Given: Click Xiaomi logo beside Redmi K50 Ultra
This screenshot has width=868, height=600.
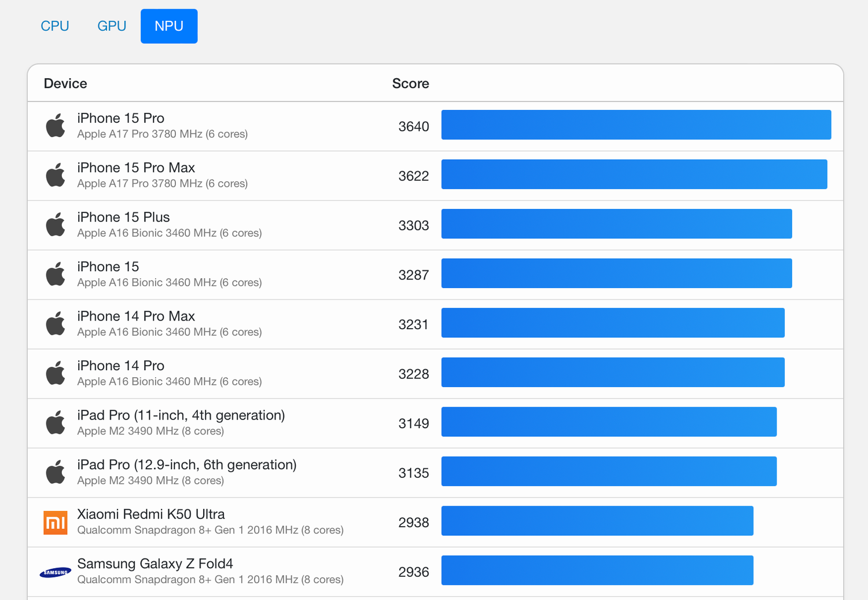Looking at the screenshot, I should [56, 522].
